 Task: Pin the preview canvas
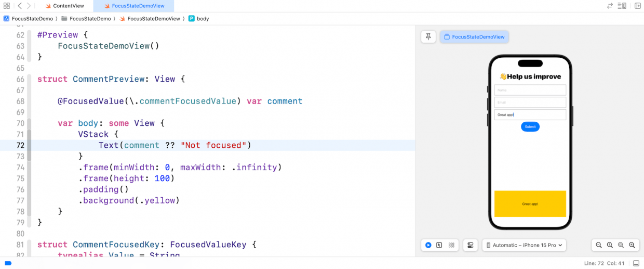tap(428, 36)
